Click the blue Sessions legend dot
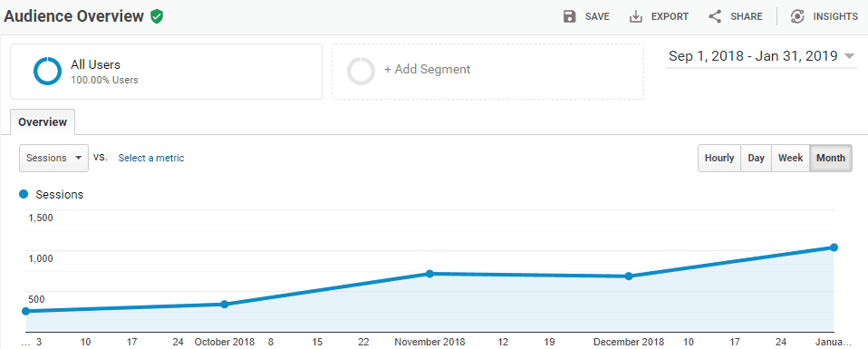Viewport: 868px width, 349px height. 24,194
